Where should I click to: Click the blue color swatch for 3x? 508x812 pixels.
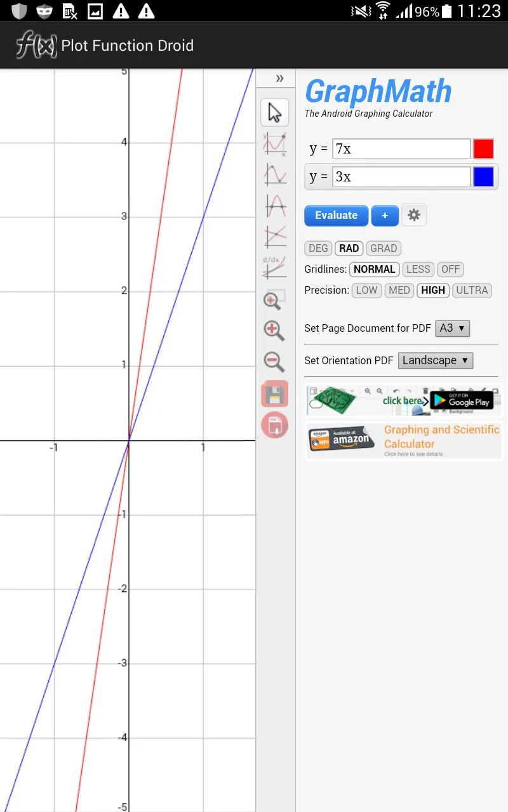coord(483,177)
